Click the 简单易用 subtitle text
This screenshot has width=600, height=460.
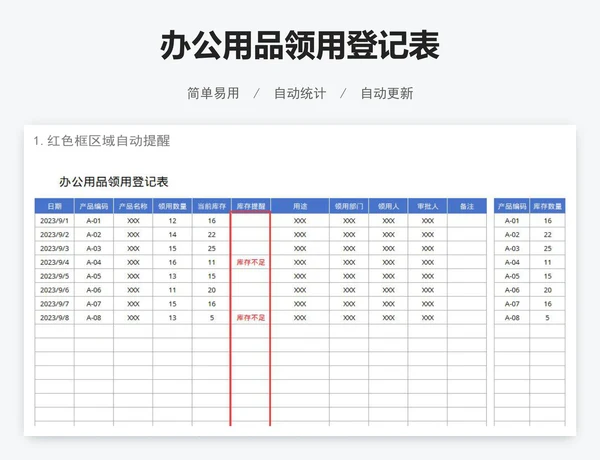(x=213, y=93)
